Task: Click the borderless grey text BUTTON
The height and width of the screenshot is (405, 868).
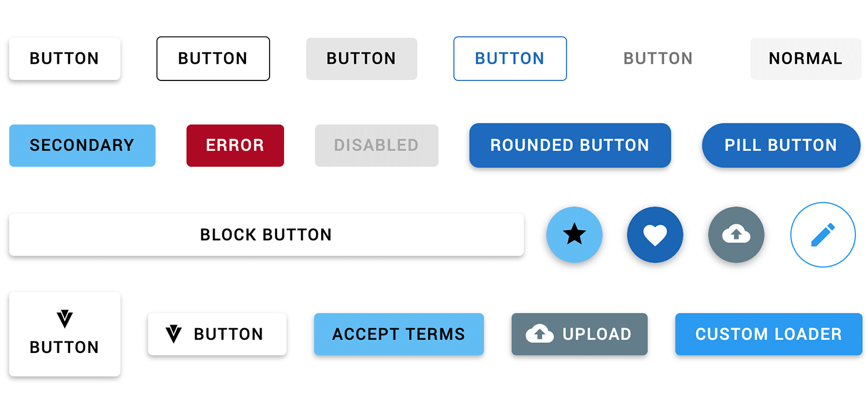Action: [x=658, y=58]
